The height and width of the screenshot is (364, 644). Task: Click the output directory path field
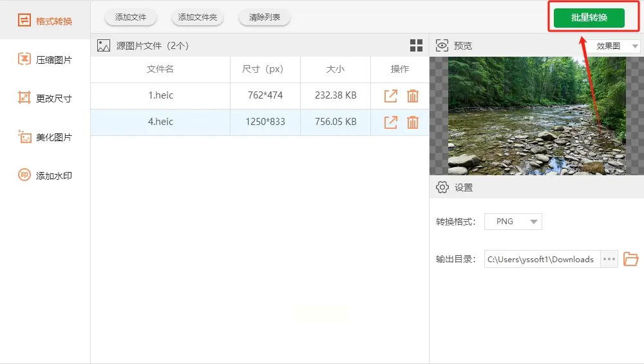click(x=542, y=259)
